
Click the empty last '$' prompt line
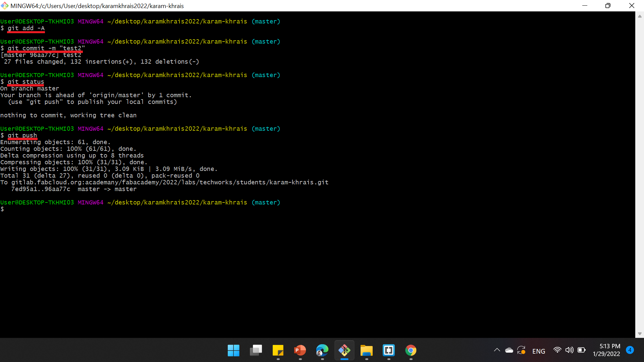2,209
